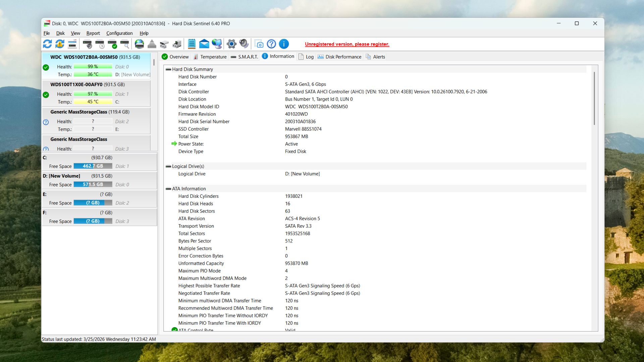Click the 'Unregistered version, please register' link
Image resolution: width=644 pixels, height=362 pixels.
click(347, 44)
